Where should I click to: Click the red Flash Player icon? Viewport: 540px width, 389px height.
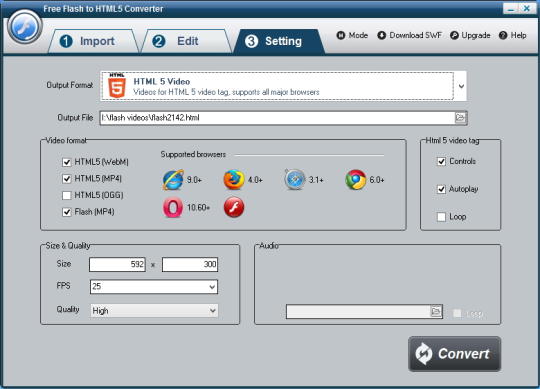[x=234, y=207]
